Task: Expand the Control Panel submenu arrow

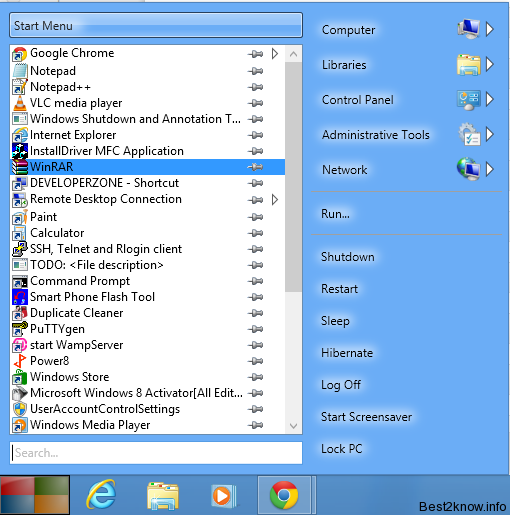Action: [x=489, y=99]
